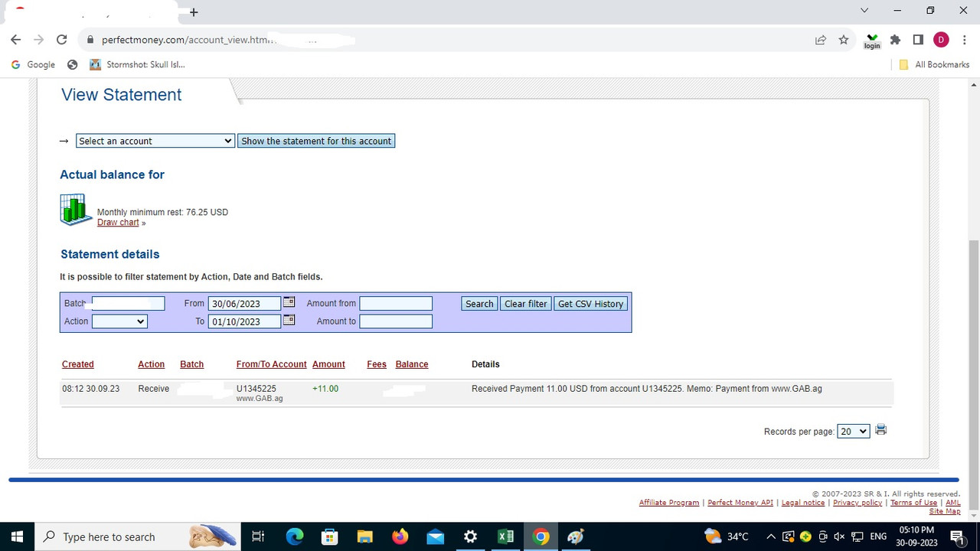Open Settings gear on taskbar
Screen dimensions: 980x551
point(470,536)
